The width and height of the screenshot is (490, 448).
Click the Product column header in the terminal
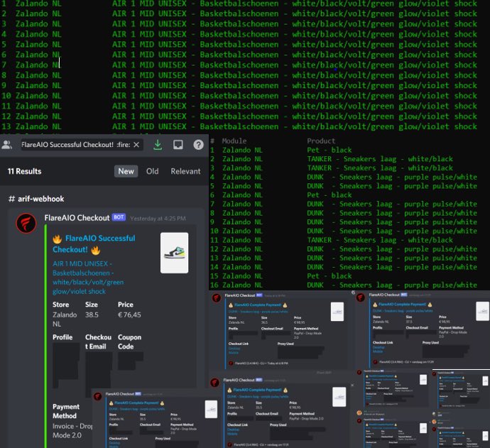(321, 141)
